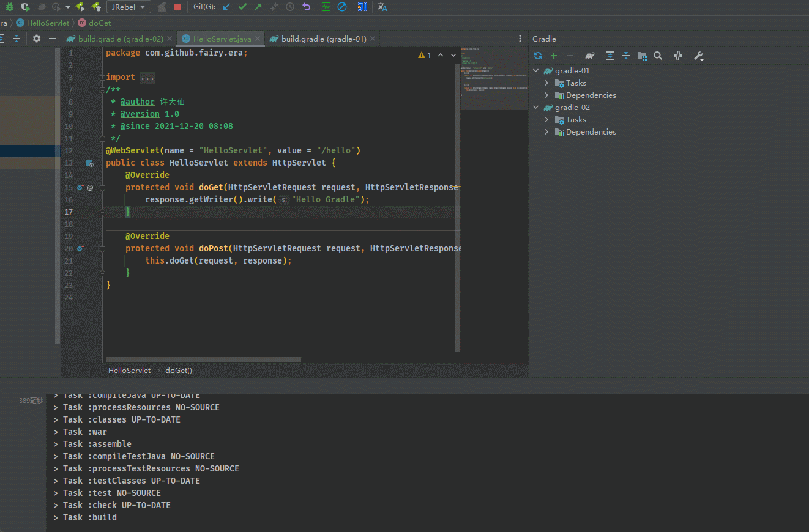
Task: Commit changes with the green checkmark
Action: click(x=242, y=7)
